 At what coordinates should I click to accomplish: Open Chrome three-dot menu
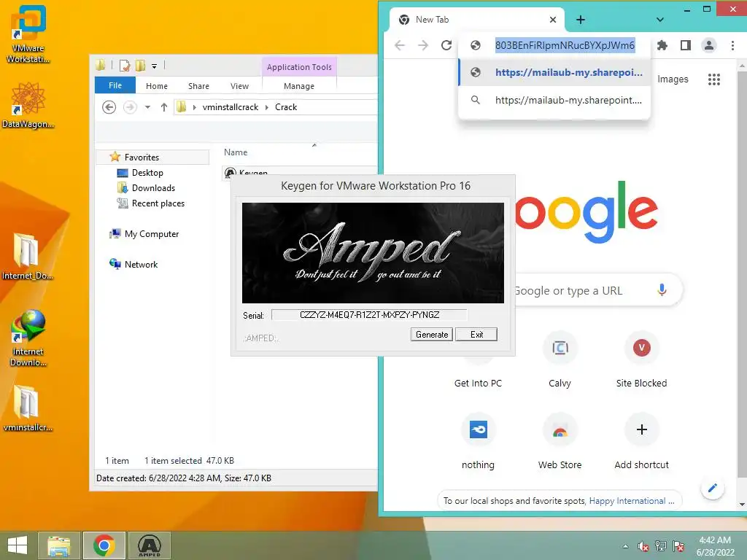732,45
